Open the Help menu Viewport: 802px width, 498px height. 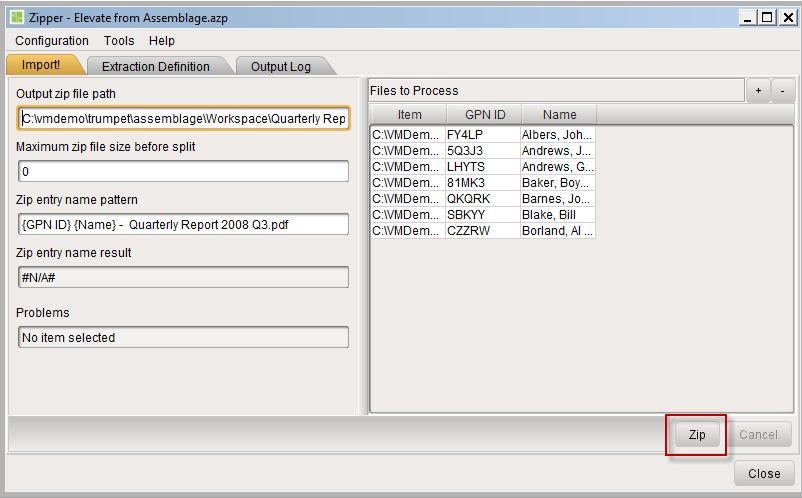coord(162,41)
